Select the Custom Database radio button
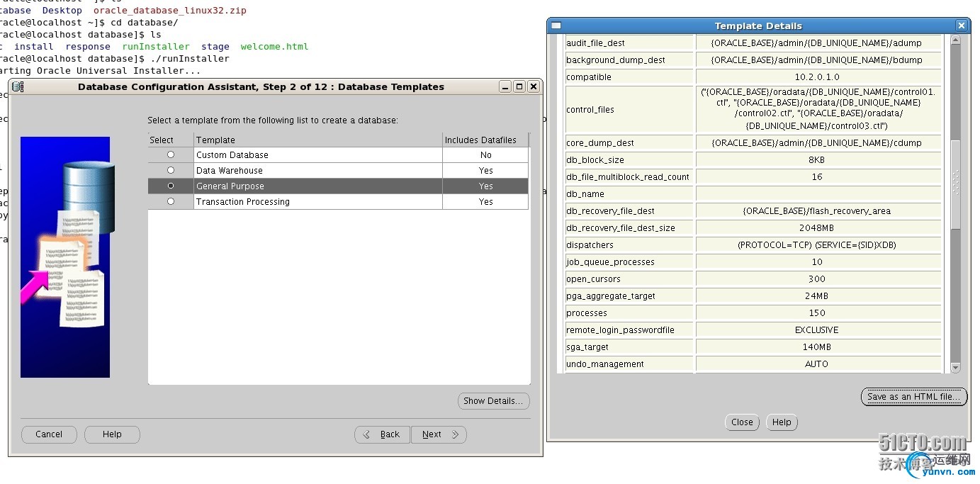This screenshot has width=980, height=484. point(171,154)
